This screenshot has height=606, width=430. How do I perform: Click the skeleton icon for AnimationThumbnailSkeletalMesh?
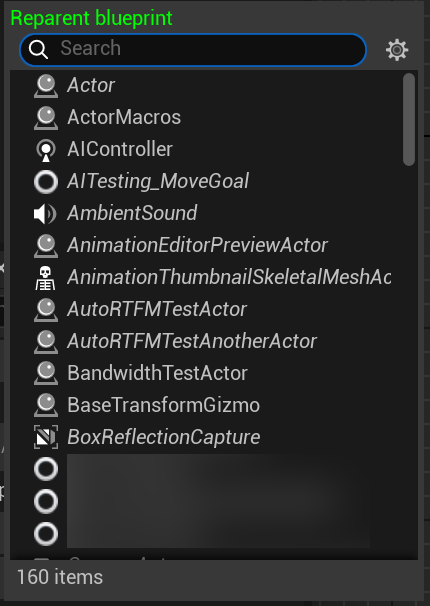tap(46, 277)
